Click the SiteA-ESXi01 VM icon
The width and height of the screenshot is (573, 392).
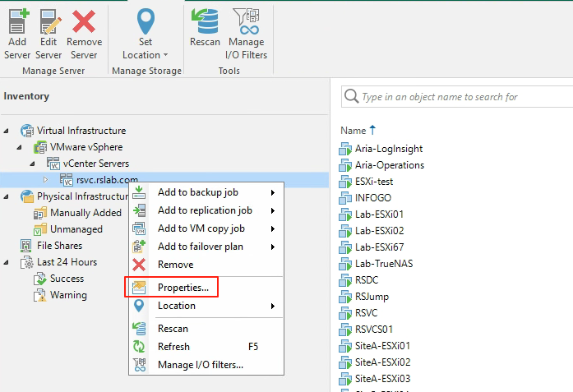pyautogui.click(x=345, y=346)
